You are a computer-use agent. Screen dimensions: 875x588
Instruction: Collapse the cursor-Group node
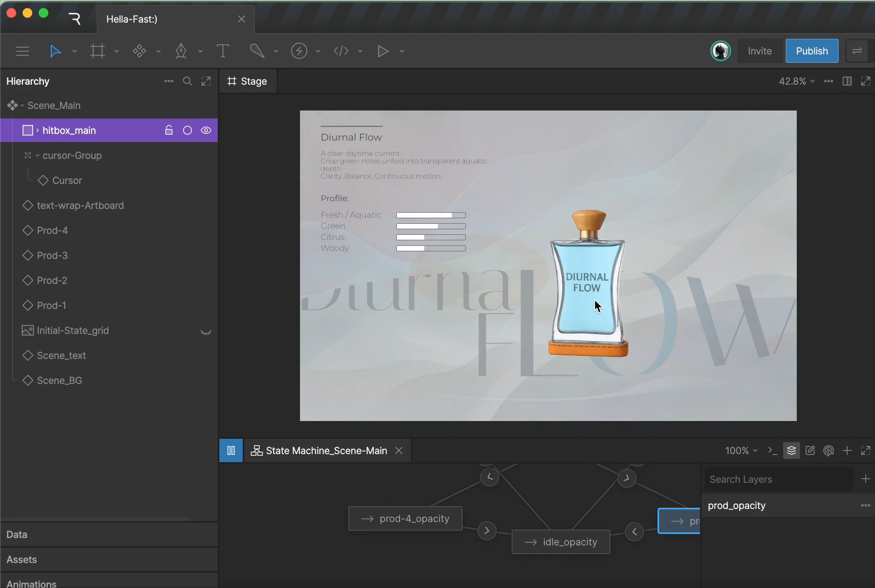[x=37, y=156]
